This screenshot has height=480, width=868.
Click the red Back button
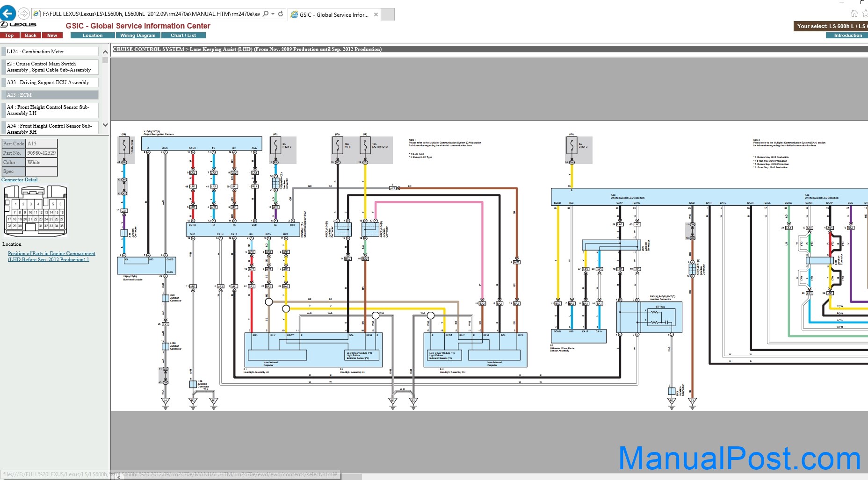click(30, 36)
